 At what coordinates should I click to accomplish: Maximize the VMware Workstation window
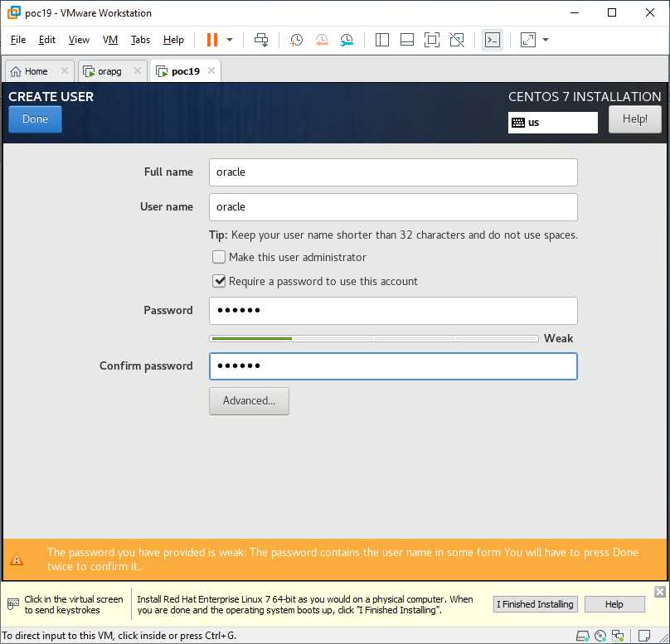[x=612, y=12]
